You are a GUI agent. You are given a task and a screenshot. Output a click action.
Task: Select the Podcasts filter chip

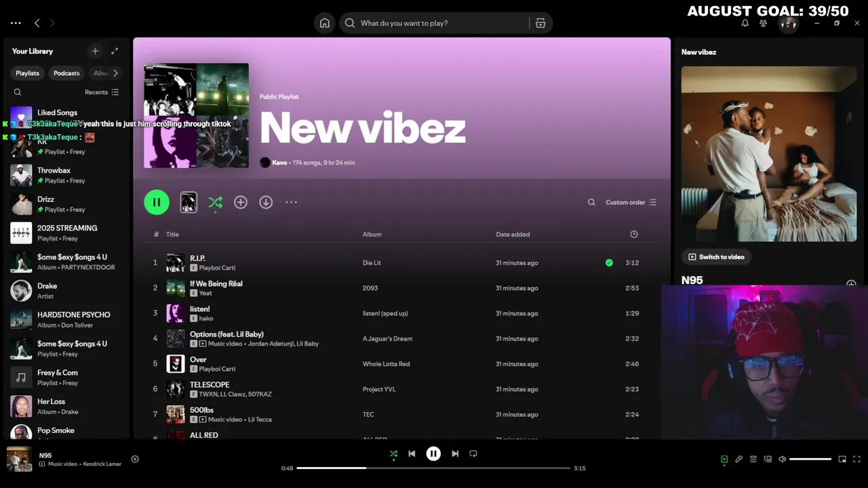(66, 73)
